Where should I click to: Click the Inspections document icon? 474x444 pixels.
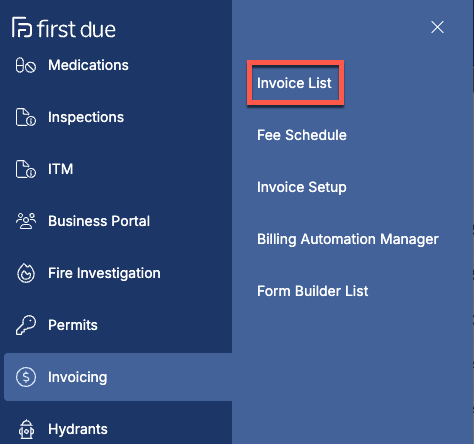point(26,117)
